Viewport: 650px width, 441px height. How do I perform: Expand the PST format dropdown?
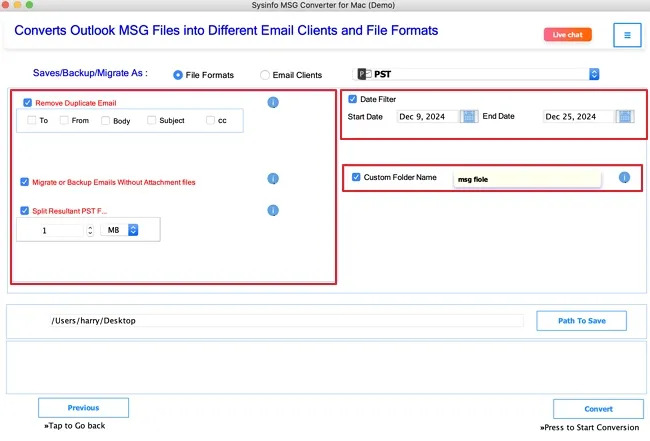(594, 74)
